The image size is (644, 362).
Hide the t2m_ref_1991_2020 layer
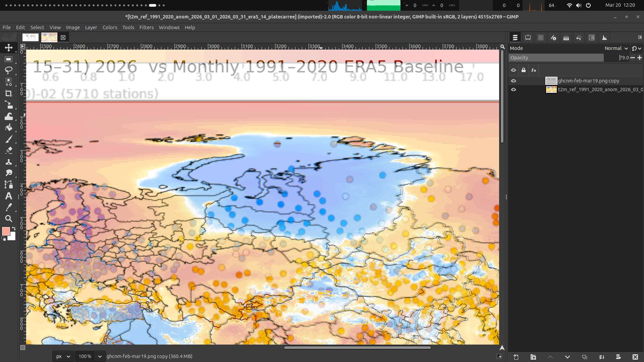pyautogui.click(x=514, y=89)
